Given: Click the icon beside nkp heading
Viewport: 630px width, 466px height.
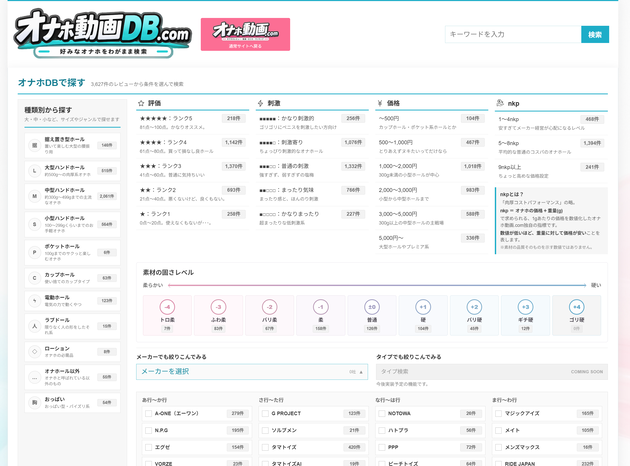Looking at the screenshot, I should (500, 103).
